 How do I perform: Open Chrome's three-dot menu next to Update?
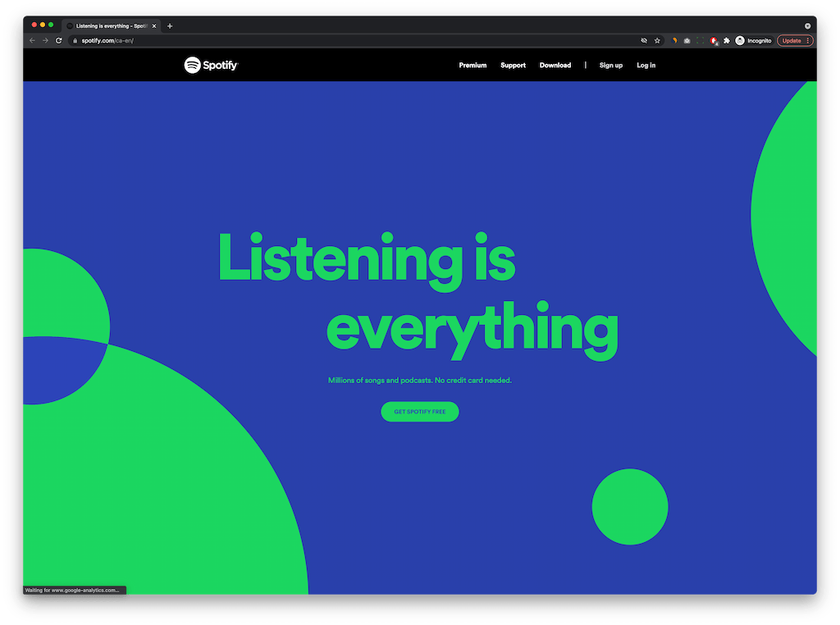coord(808,40)
